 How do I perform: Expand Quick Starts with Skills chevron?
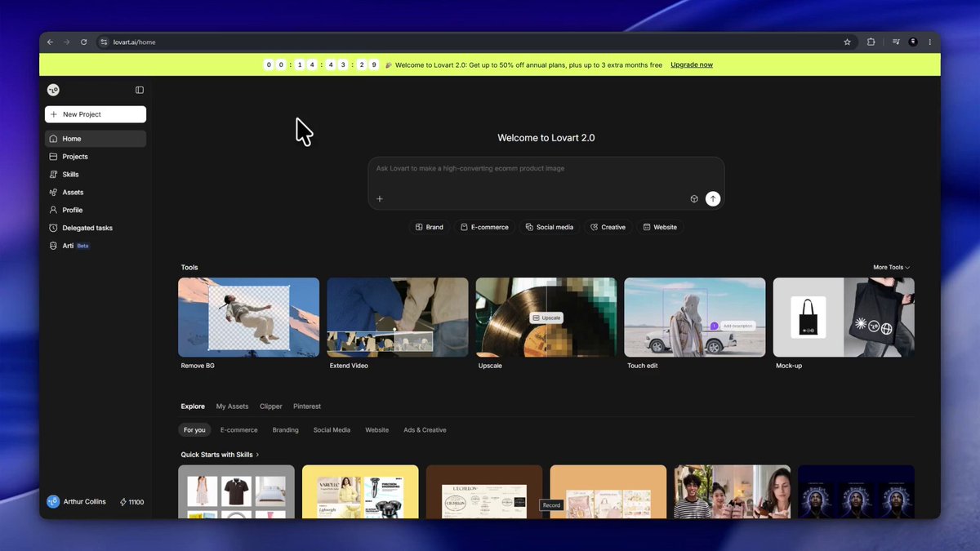257,455
